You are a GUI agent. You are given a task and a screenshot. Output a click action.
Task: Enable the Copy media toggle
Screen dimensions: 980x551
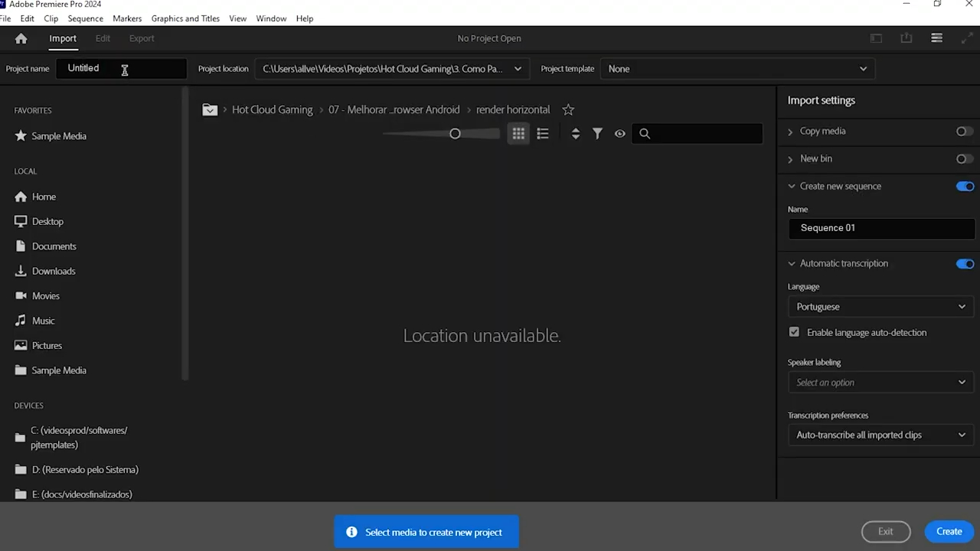[964, 131]
